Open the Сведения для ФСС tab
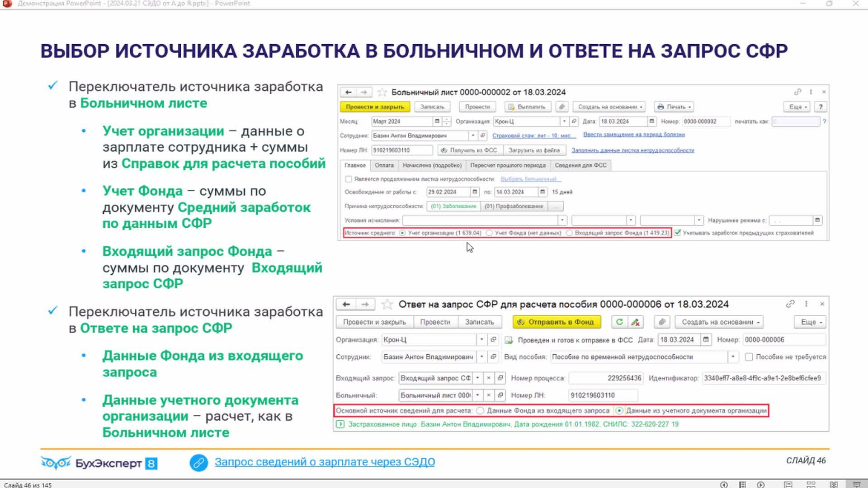Viewport: 868px width, 488px height. tap(580, 165)
